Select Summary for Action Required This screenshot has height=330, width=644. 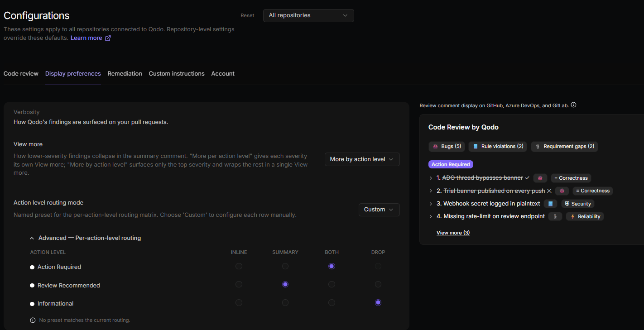tap(285, 266)
